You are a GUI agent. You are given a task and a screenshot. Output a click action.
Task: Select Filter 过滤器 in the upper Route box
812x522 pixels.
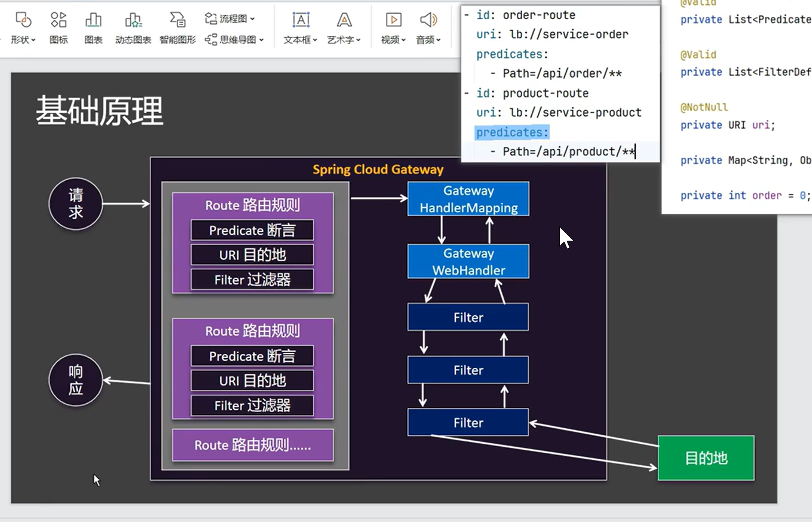(x=252, y=280)
